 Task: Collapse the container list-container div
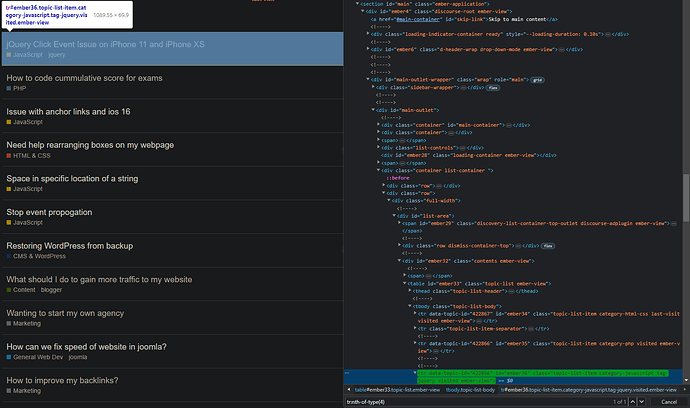click(378, 170)
